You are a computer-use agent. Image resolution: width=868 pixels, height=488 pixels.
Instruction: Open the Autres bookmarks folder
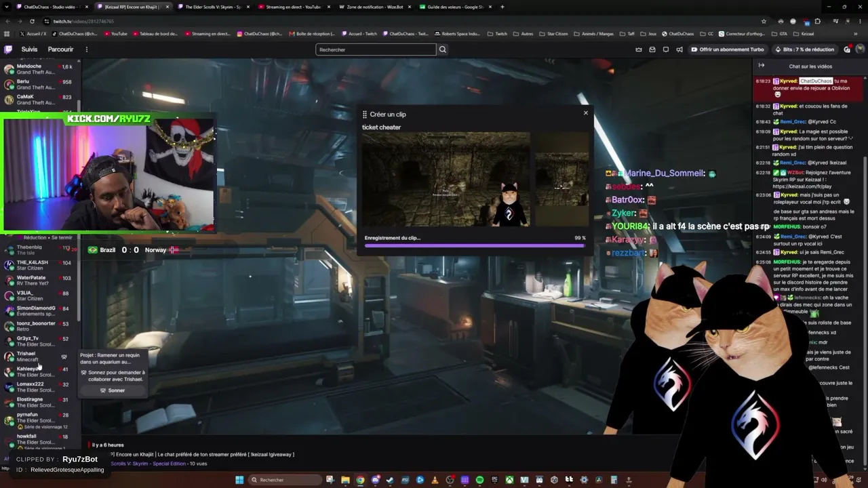click(x=524, y=34)
